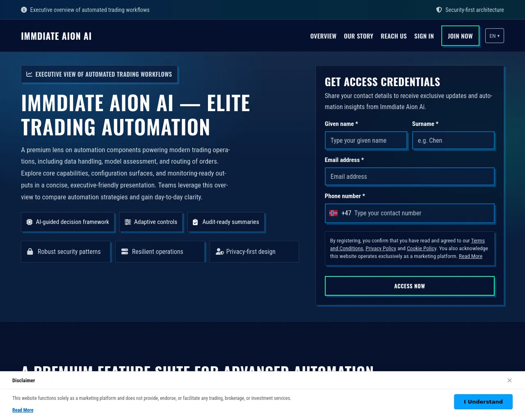
Task: Click the Security-first architecture text
Action: [475, 10]
